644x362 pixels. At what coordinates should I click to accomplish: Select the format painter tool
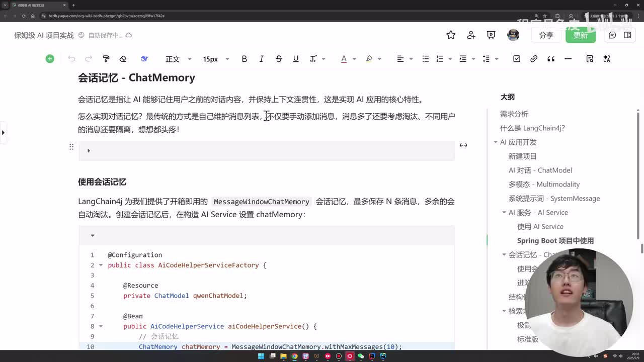point(106,59)
